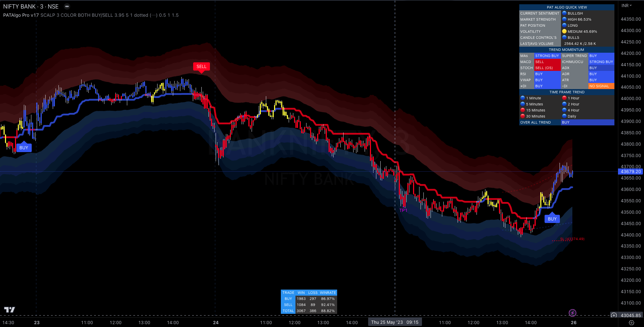Click the OVER ALL TREND BUY value
This screenshot has width=644, height=327.
588,123
